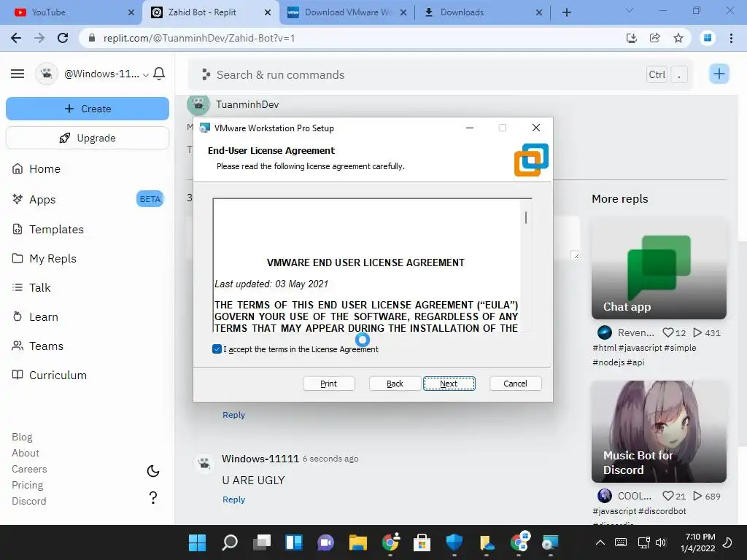Show hidden system tray icons
Image resolution: width=747 pixels, height=560 pixels.
[x=601, y=542]
